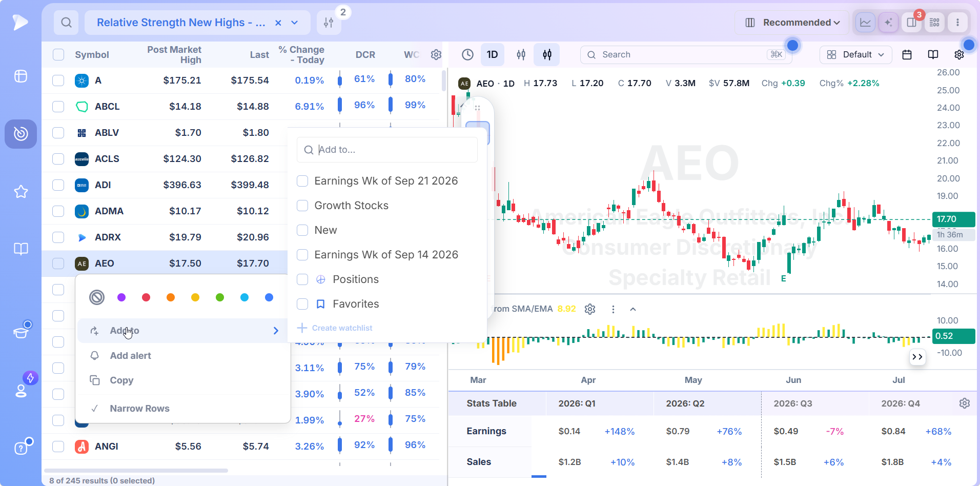Tick the ABCL row checkbox
Image resolution: width=980 pixels, height=486 pixels.
click(58, 107)
